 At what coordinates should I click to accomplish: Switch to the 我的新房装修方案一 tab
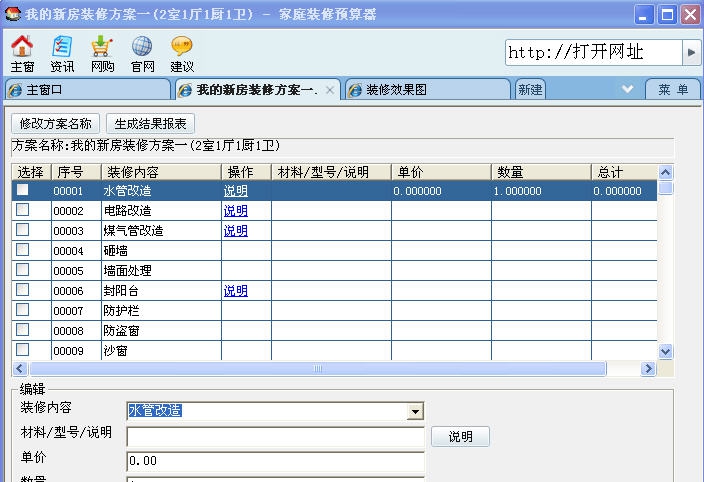click(258, 90)
